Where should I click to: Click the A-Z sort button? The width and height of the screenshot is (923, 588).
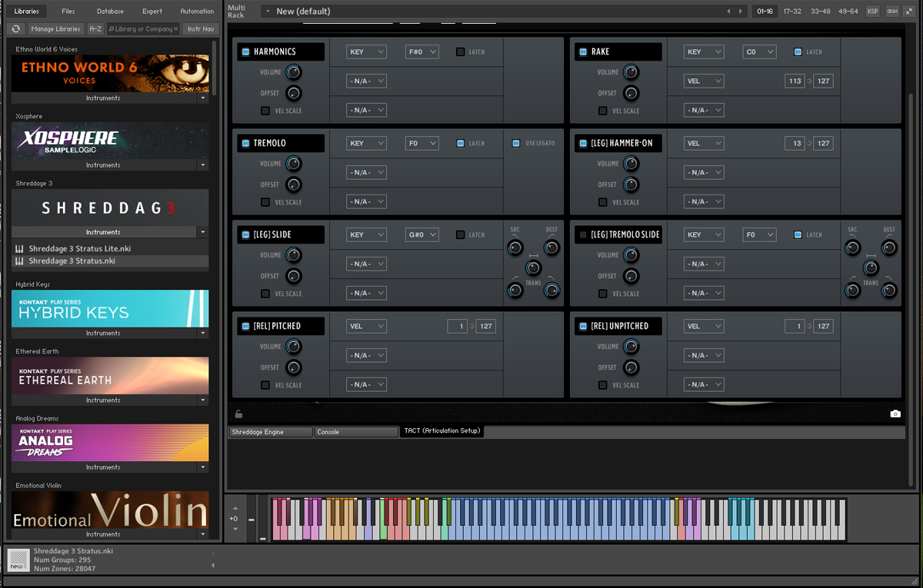95,28
